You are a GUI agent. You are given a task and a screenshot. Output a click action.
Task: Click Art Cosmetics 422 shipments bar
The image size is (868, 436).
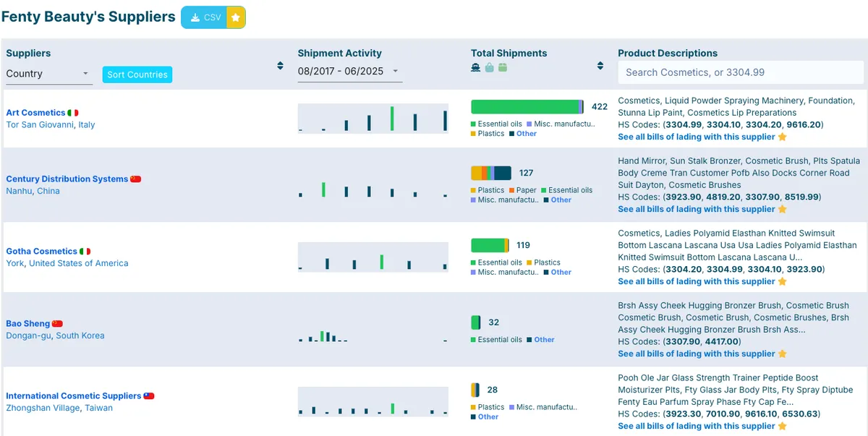pos(527,107)
